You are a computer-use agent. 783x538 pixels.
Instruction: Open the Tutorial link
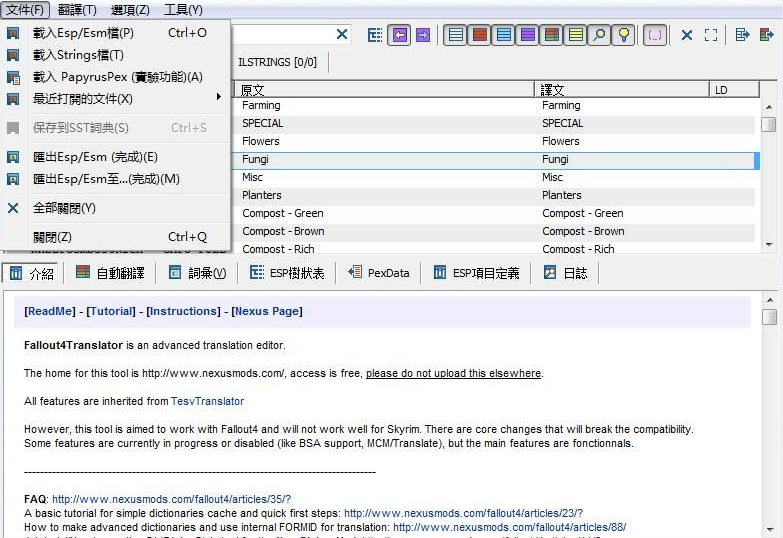pyautogui.click(x=111, y=311)
